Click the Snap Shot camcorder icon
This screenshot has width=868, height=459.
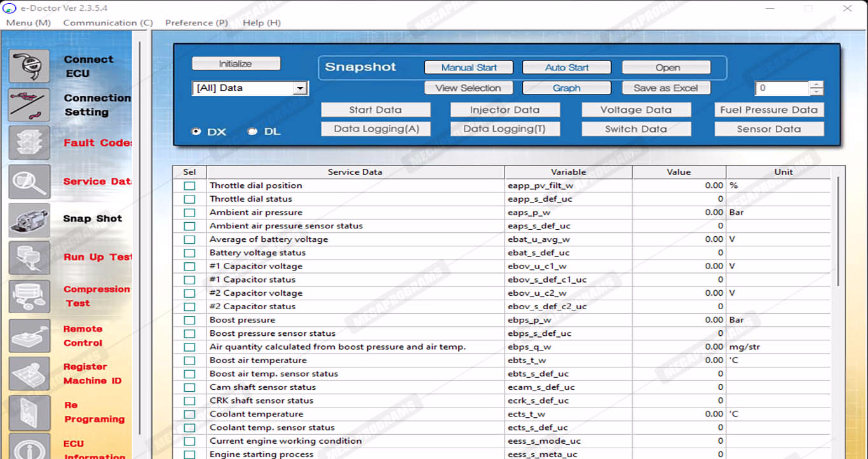29,220
